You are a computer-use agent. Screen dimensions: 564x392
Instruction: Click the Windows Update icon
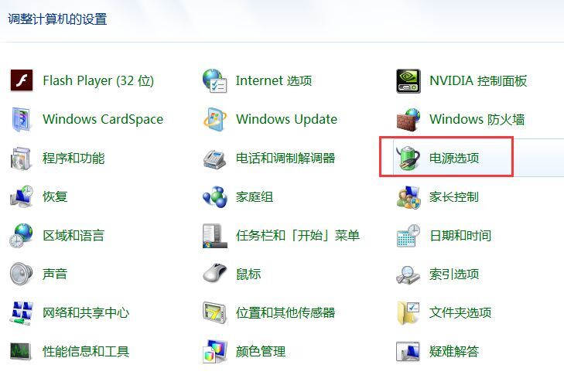tap(215, 119)
